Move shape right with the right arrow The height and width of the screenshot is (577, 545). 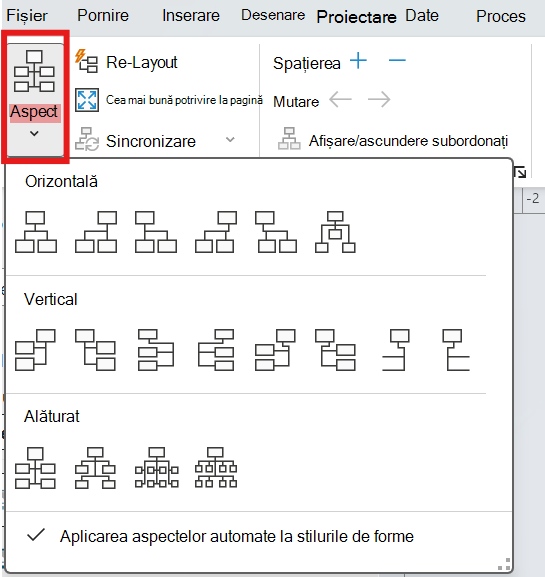coord(379,99)
